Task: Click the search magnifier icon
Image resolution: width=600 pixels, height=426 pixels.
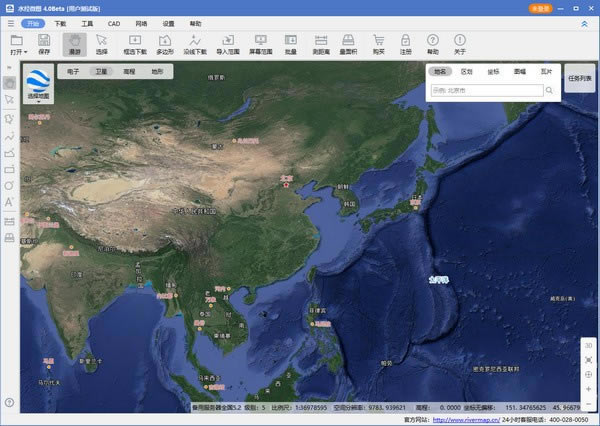Action: click(x=550, y=90)
